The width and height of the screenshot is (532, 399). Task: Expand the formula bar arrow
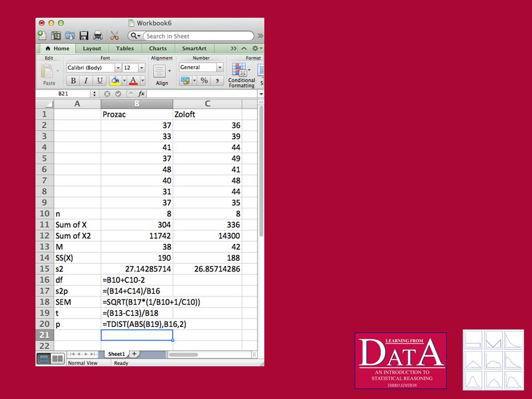tap(261, 94)
